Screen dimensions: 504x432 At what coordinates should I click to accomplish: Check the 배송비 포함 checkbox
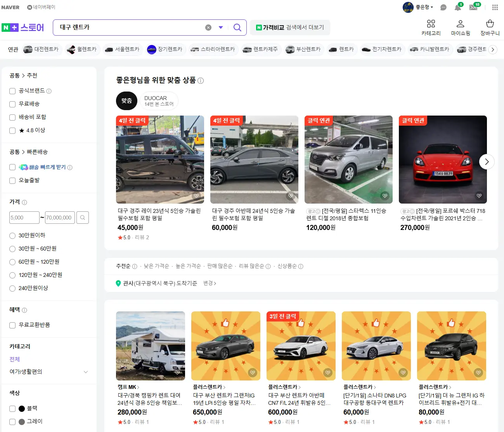point(12,118)
